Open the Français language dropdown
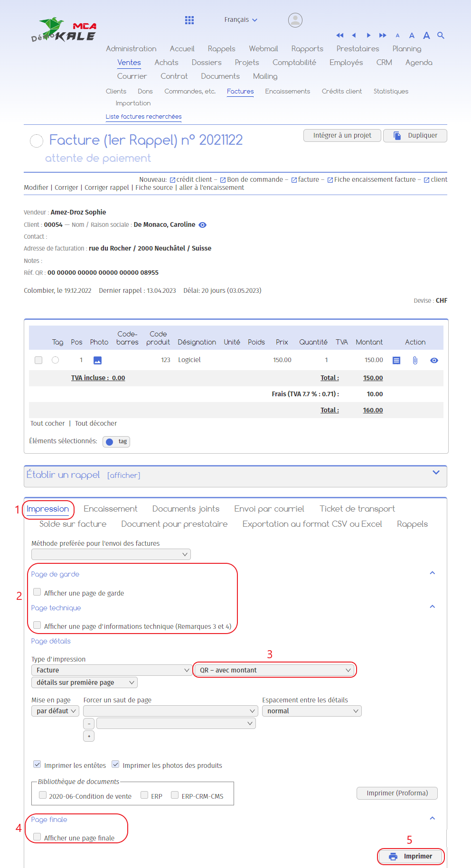 point(241,19)
